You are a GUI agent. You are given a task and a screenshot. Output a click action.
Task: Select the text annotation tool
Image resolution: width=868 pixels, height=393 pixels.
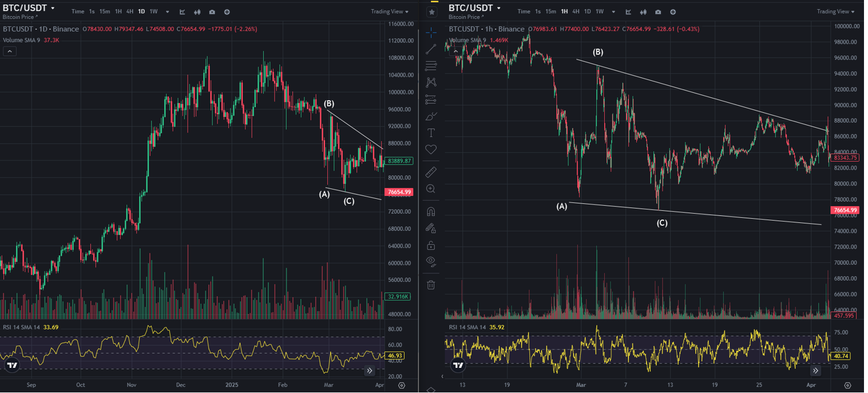[431, 133]
